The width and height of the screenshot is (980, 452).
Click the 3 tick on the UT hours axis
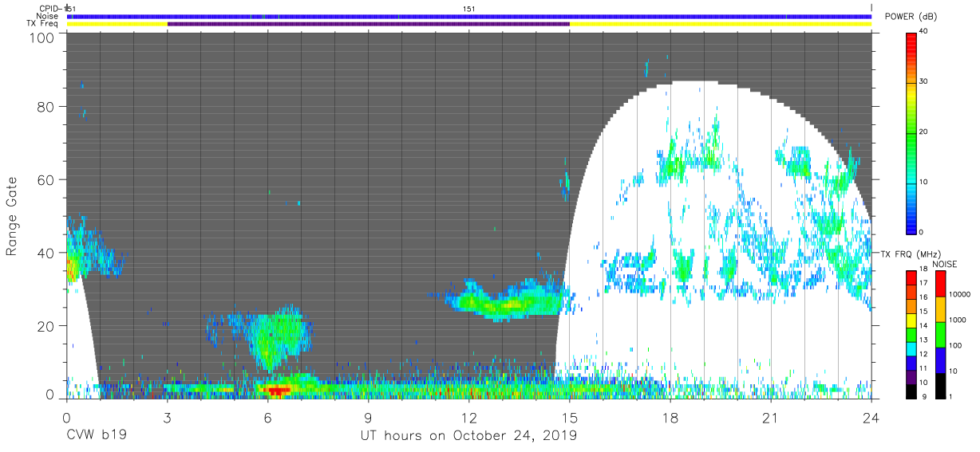click(167, 417)
